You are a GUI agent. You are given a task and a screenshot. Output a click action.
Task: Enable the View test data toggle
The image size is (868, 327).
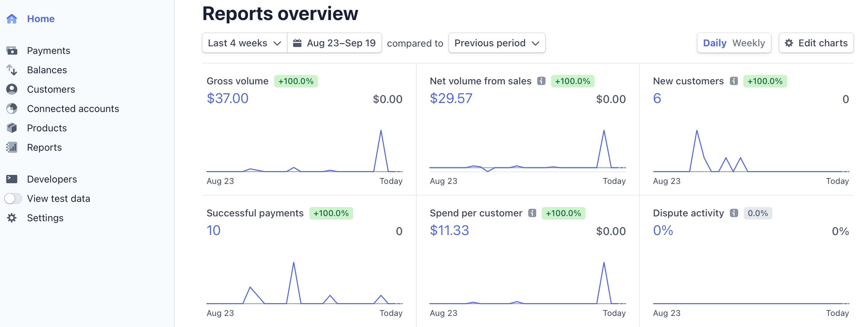click(13, 198)
